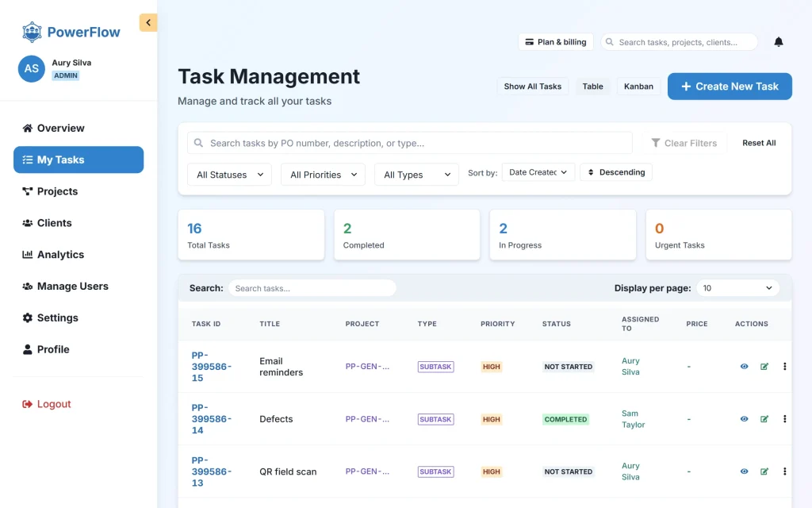Open task ID PP-399586-15
Image resolution: width=812 pixels, height=508 pixels.
[x=211, y=367]
